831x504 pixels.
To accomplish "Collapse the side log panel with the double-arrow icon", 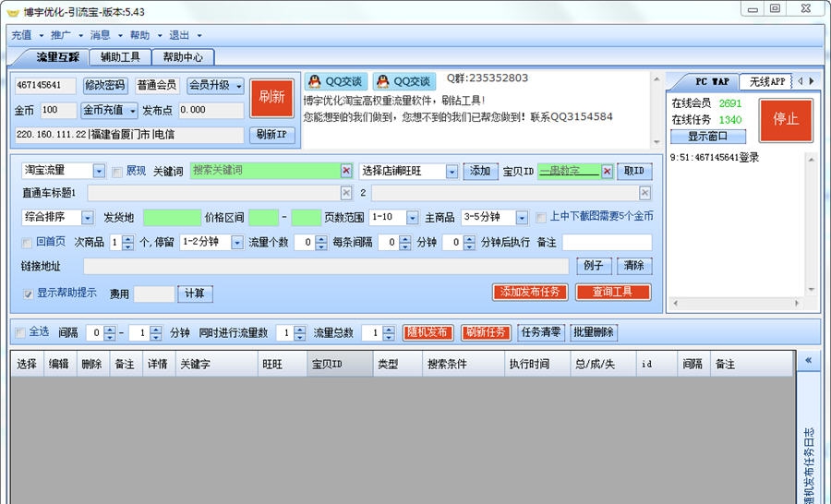I will pyautogui.click(x=808, y=361).
